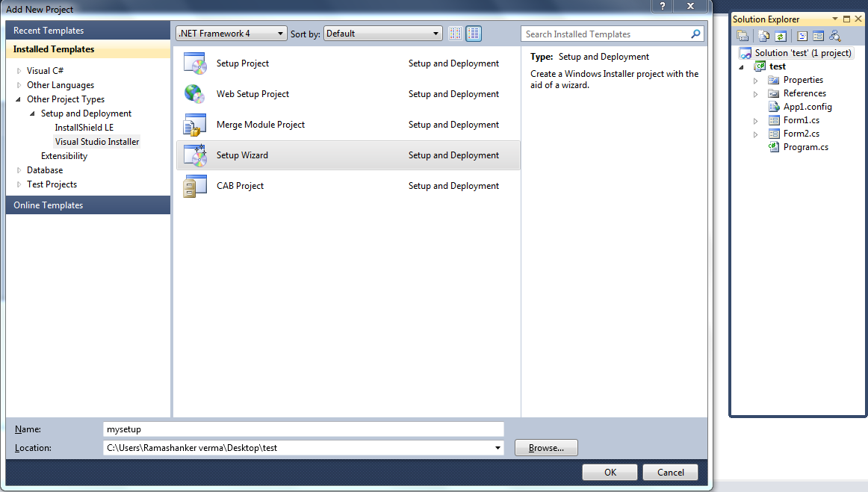Select the Setup Project template icon
868x492 pixels.
pos(195,63)
